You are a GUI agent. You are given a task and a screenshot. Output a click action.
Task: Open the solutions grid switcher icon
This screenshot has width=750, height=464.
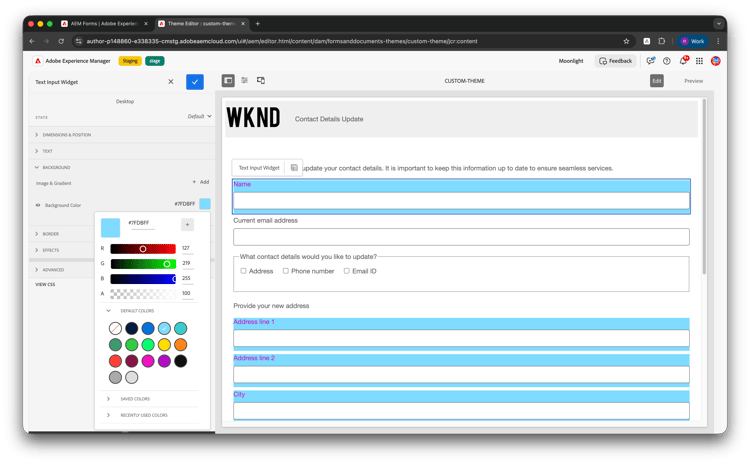click(699, 61)
